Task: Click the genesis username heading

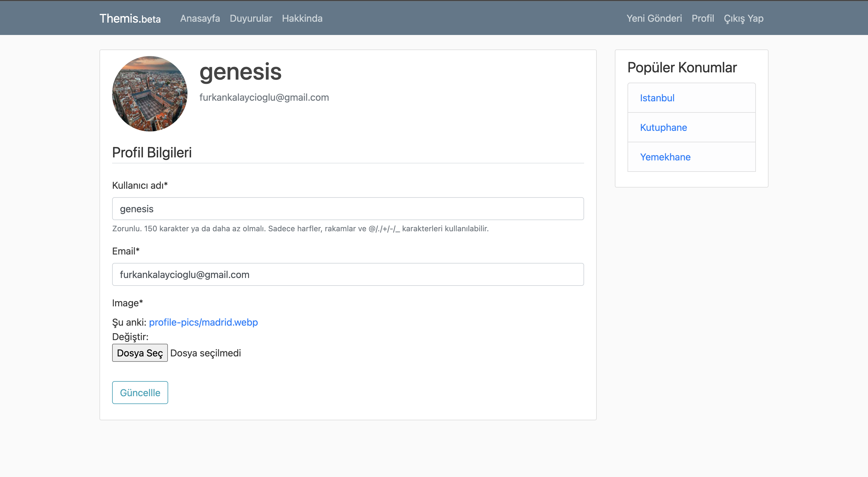Action: pos(241,71)
